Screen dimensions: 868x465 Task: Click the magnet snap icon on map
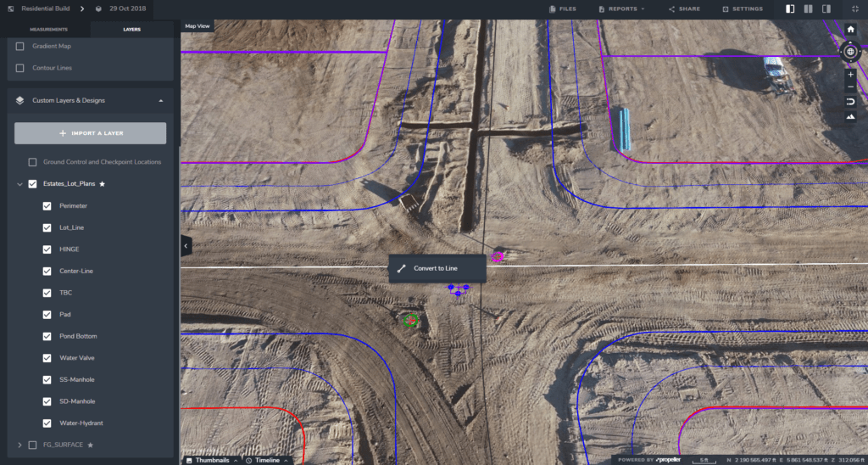point(850,102)
